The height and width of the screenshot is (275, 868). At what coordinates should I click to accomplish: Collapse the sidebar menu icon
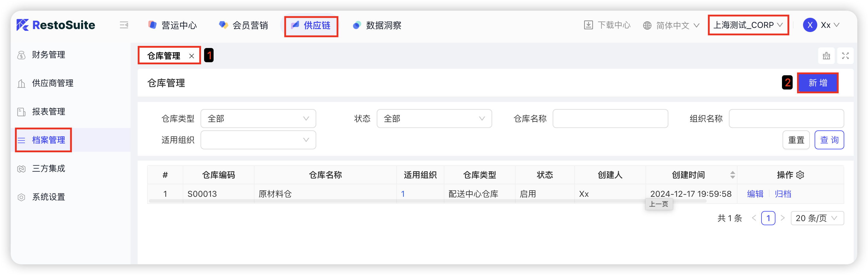pyautogui.click(x=124, y=25)
